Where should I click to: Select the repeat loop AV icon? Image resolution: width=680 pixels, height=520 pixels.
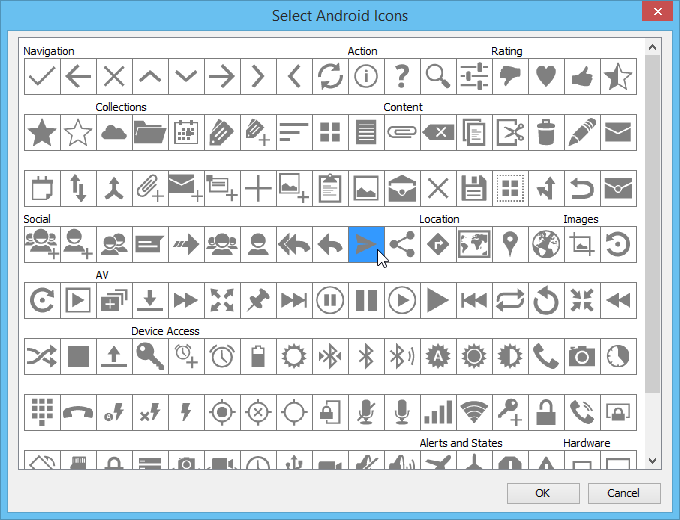point(510,300)
